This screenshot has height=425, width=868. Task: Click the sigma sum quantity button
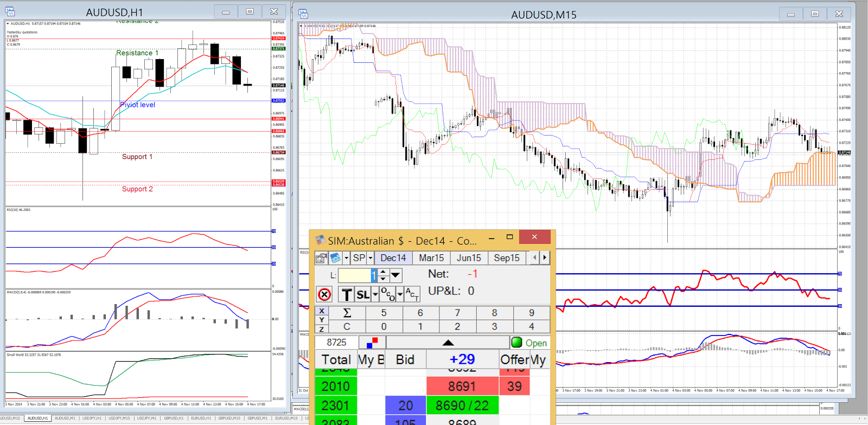click(x=347, y=313)
